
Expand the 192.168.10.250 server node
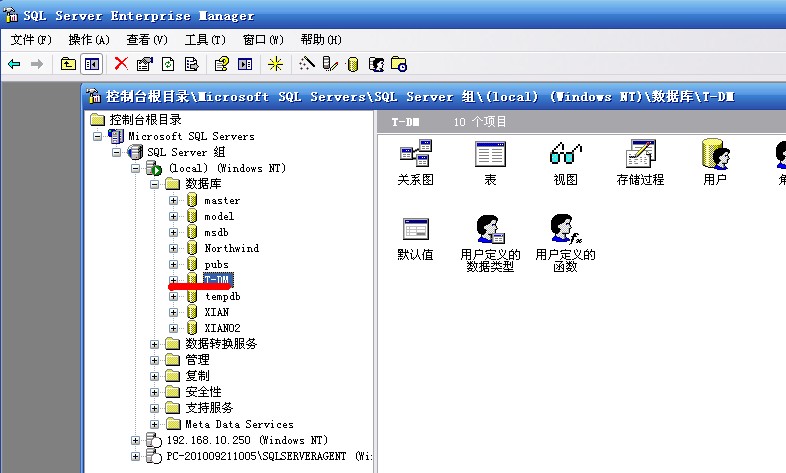(x=136, y=440)
